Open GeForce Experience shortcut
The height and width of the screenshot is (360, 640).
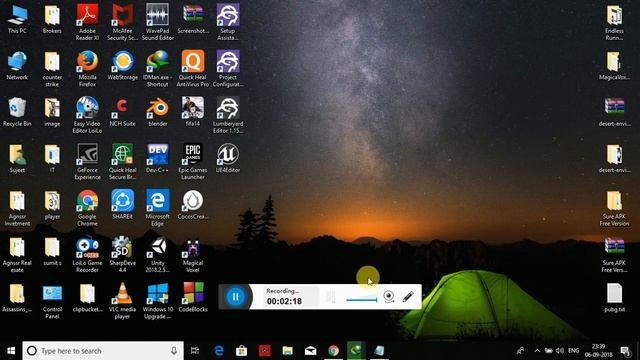87,162
